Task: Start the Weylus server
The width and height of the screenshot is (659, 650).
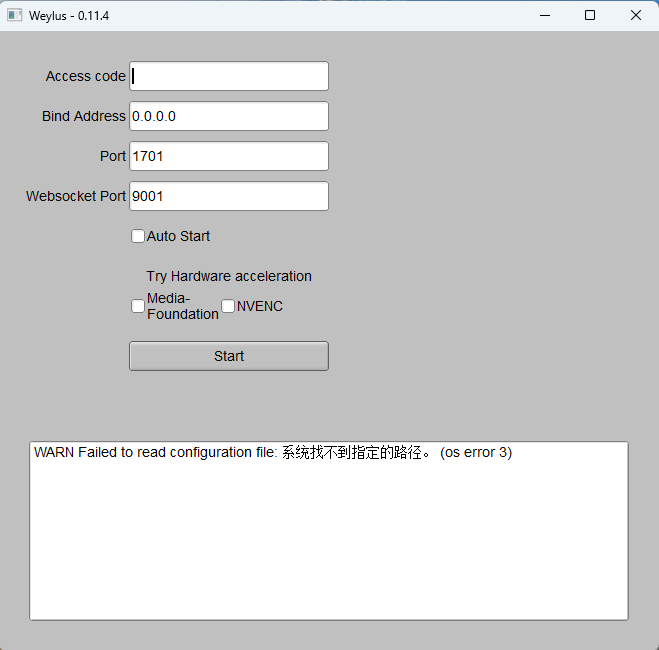Action: click(229, 356)
